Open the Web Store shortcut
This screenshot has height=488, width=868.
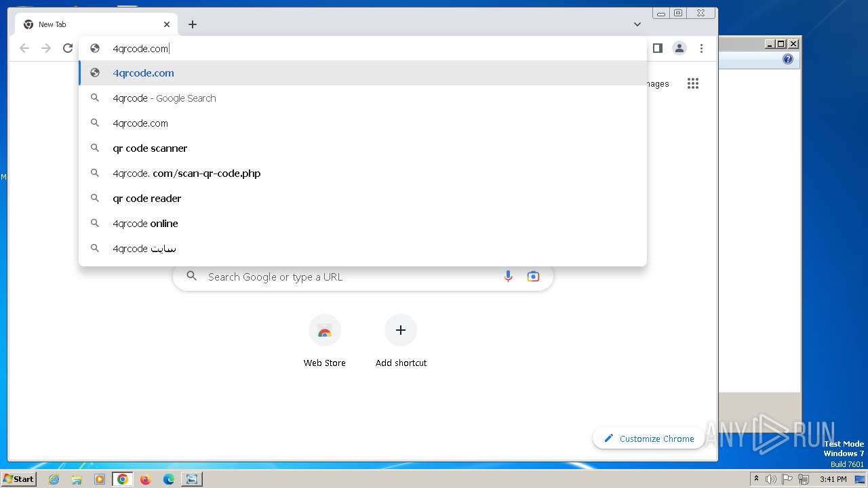click(x=324, y=341)
